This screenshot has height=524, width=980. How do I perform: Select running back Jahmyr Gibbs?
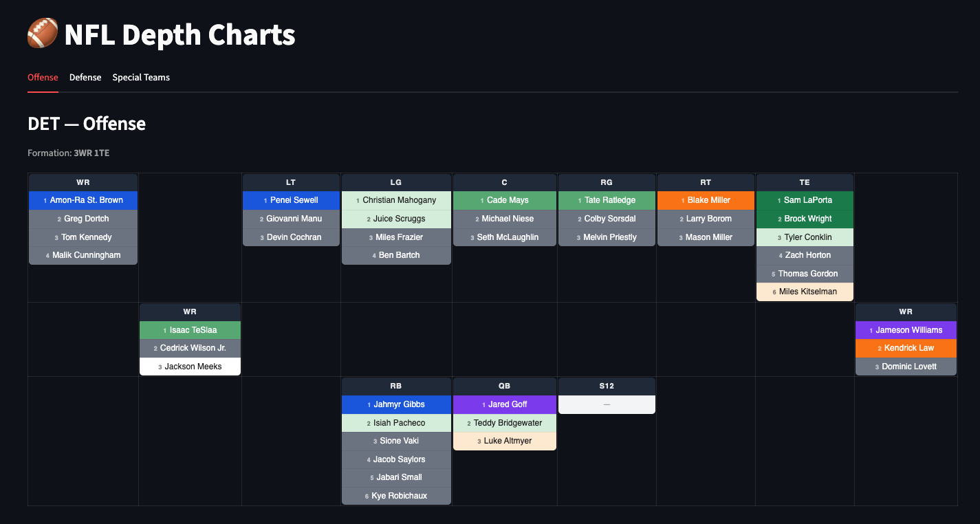pyautogui.click(x=396, y=404)
